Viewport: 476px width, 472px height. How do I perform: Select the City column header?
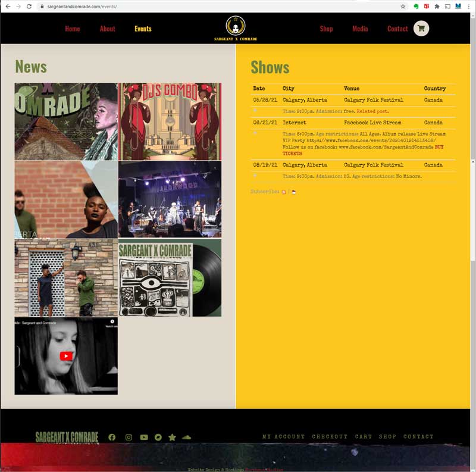(x=289, y=88)
